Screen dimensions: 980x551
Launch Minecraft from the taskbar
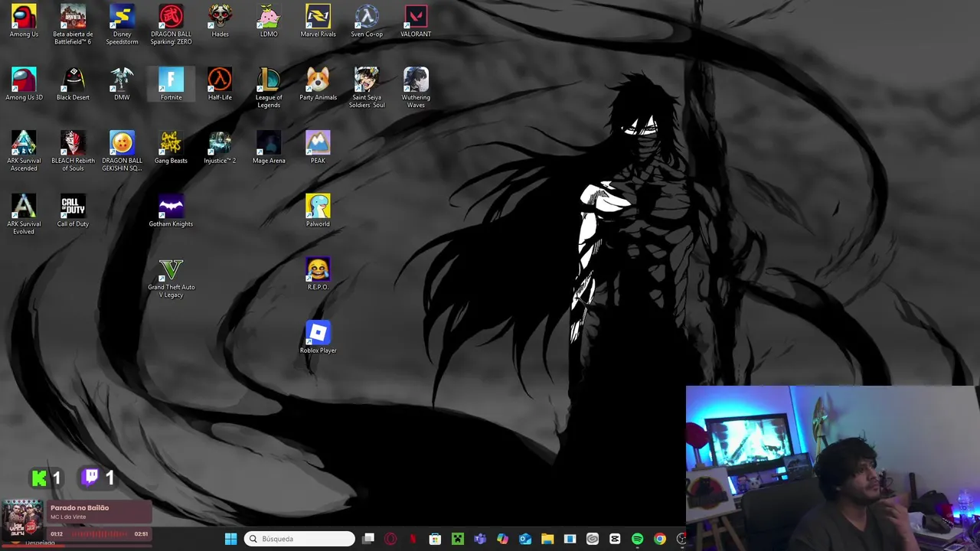point(458,539)
